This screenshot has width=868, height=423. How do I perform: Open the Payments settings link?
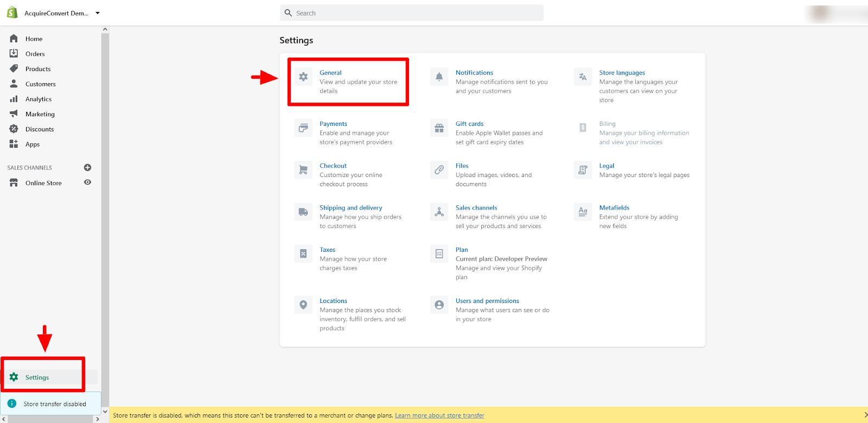(333, 124)
